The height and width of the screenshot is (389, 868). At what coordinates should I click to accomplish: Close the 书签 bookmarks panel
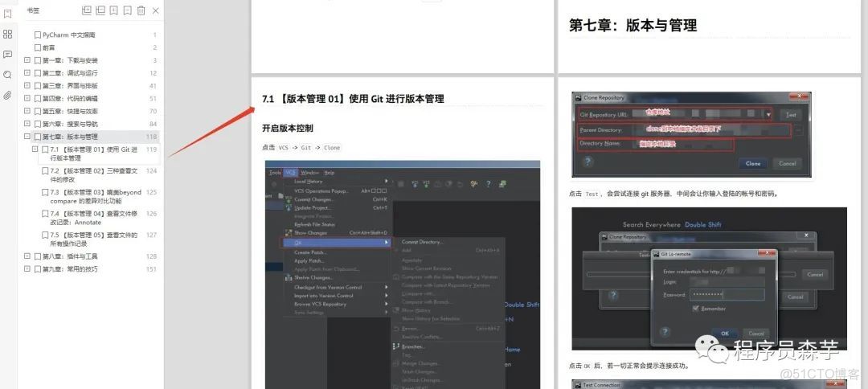(156, 10)
